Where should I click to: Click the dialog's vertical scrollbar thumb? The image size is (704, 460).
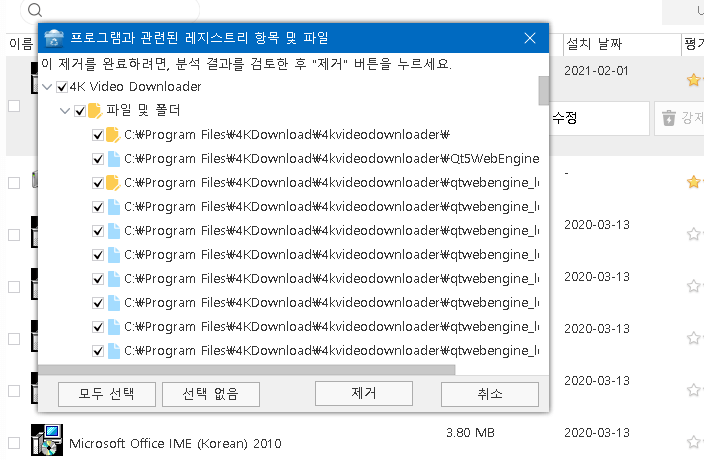tap(543, 90)
